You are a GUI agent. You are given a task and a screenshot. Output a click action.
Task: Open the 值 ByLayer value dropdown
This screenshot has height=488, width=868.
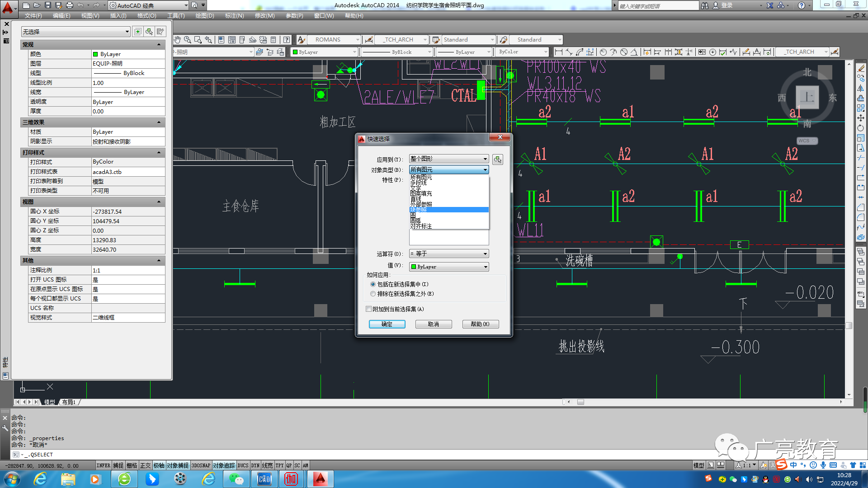click(449, 267)
